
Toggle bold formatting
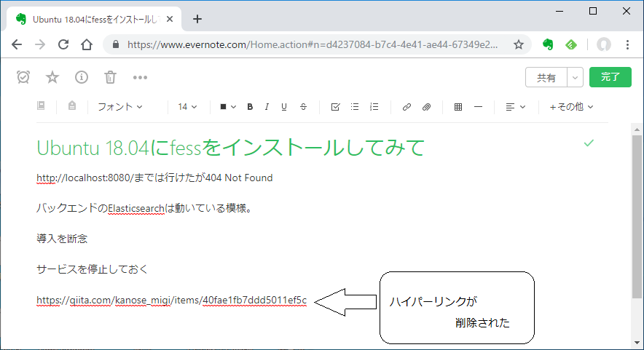tap(250, 107)
